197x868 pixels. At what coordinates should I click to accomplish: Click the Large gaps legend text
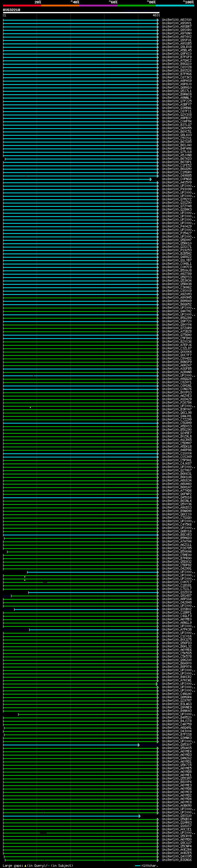point(38,865)
